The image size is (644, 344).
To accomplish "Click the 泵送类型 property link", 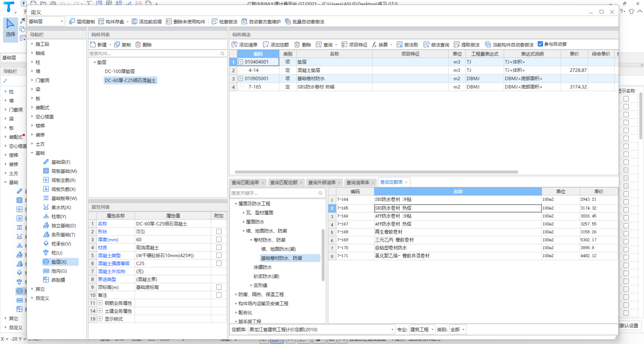I will (107, 279).
